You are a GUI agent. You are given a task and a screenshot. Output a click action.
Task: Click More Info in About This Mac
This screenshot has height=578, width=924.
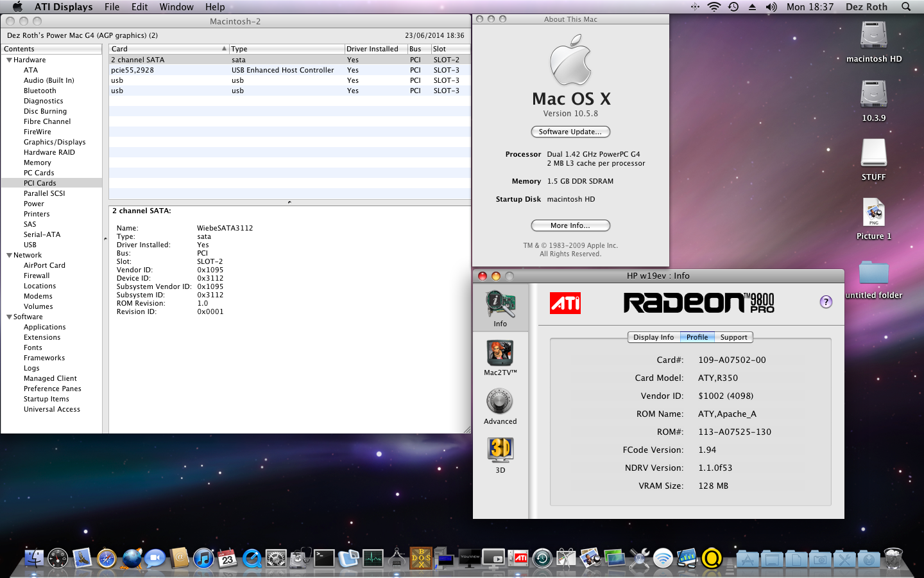point(570,225)
